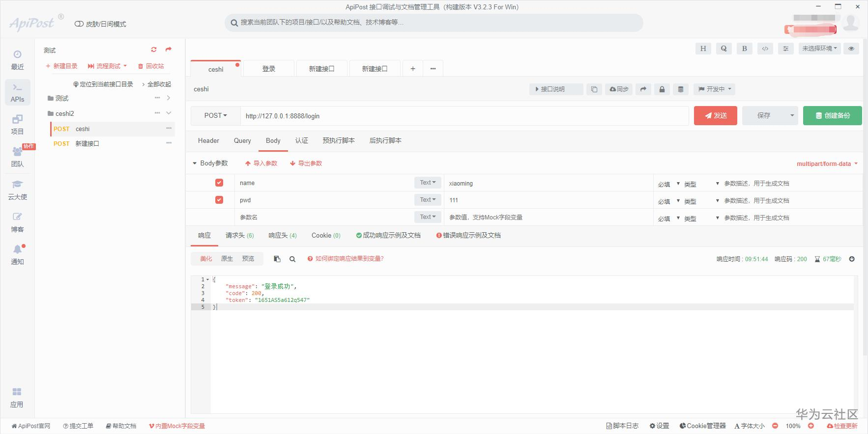The height and width of the screenshot is (434, 868).
Task: Click the B toolbar icon
Action: (744, 49)
